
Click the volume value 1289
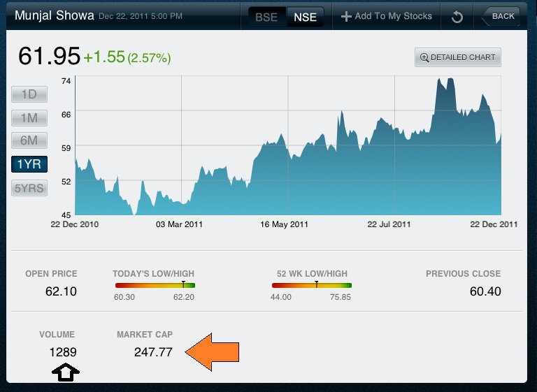click(63, 352)
